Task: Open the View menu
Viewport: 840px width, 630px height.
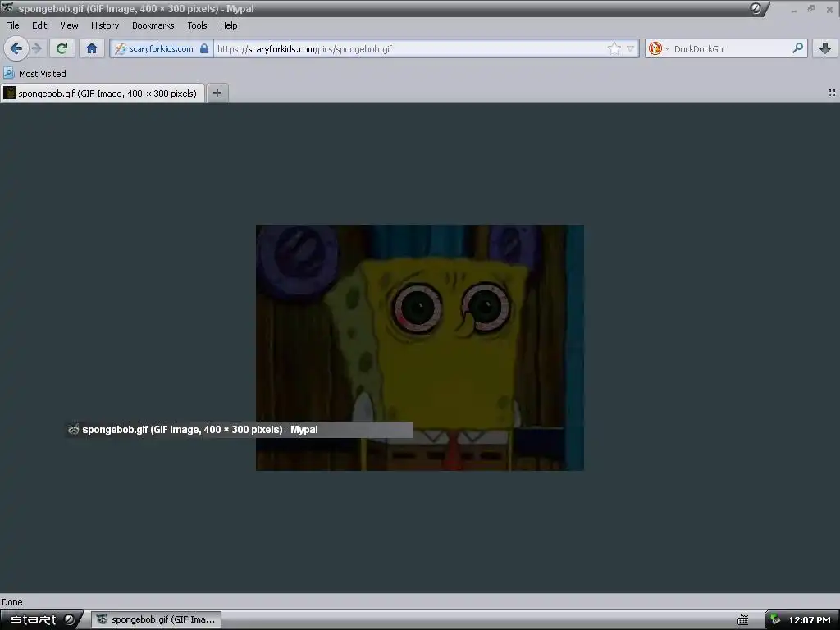Action: (x=69, y=25)
